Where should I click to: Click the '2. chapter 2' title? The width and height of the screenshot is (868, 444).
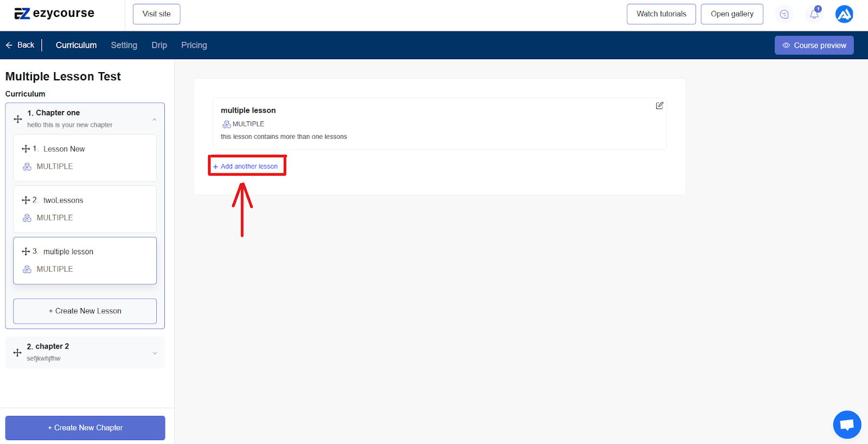pyautogui.click(x=48, y=346)
